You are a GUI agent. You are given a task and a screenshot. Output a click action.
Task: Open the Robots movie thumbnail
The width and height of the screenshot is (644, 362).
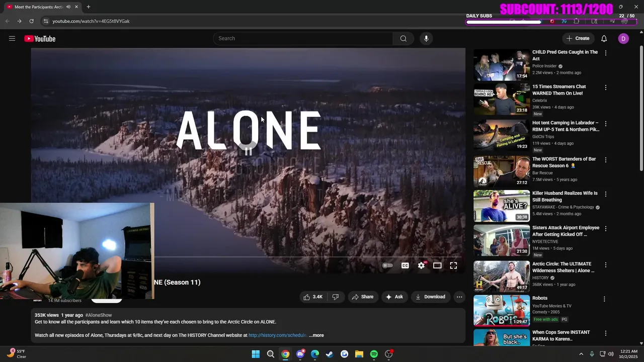tap(502, 310)
